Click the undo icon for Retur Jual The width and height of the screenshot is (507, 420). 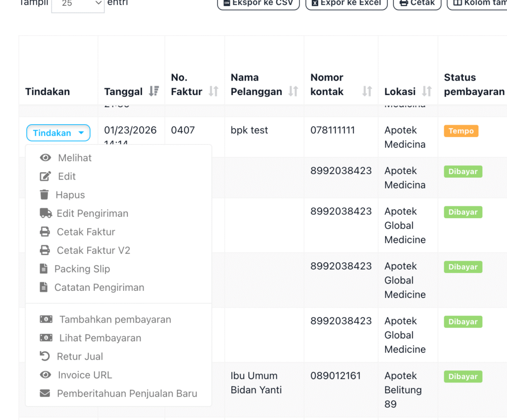coord(45,357)
